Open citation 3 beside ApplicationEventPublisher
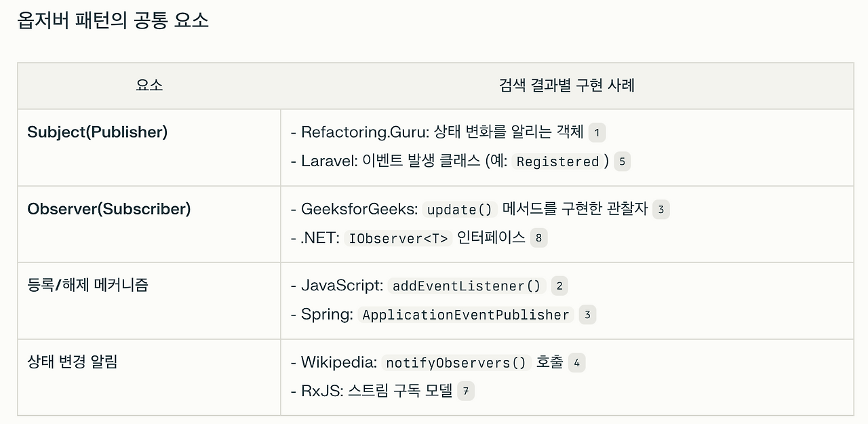Screen dimensions: 868x424 pos(587,315)
